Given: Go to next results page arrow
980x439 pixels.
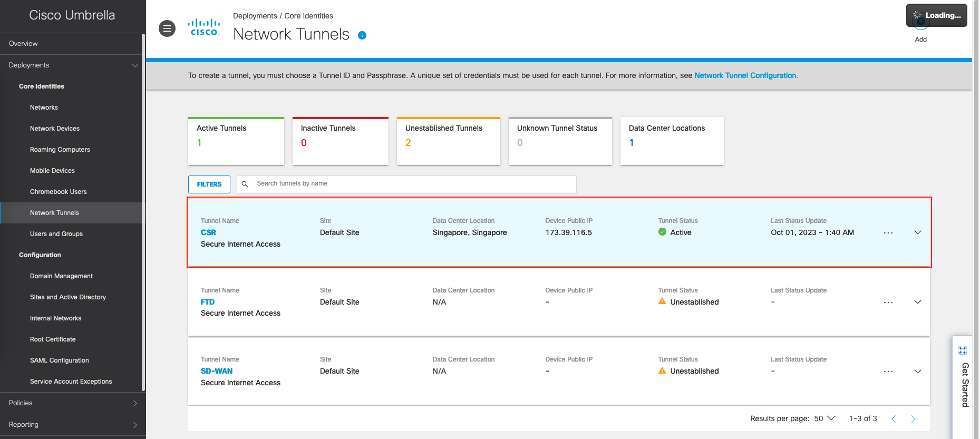Looking at the screenshot, I should pyautogui.click(x=913, y=419).
